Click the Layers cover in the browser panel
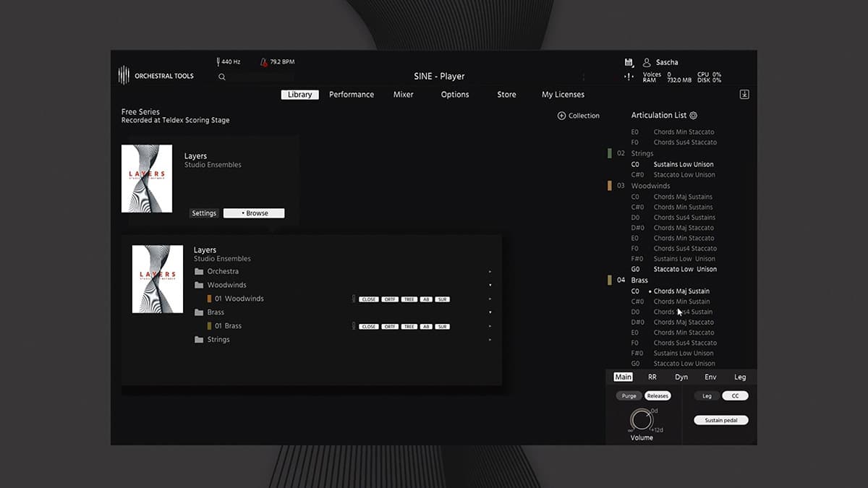The height and width of the screenshot is (488, 868). click(x=158, y=279)
